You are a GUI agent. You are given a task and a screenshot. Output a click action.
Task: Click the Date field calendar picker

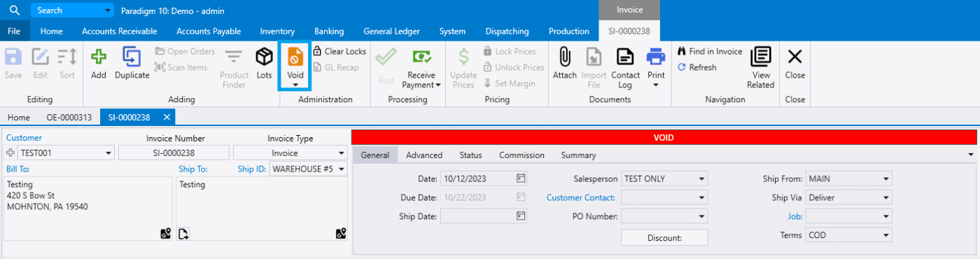[520, 178]
